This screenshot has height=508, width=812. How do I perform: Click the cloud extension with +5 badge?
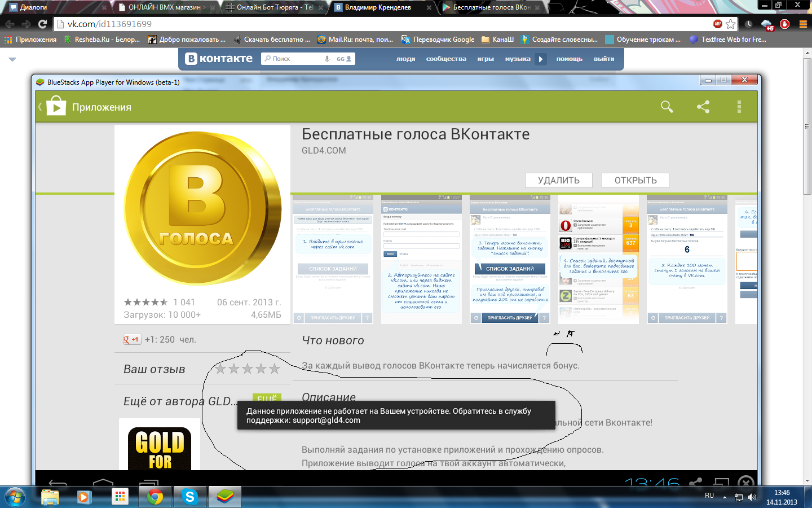(767, 24)
